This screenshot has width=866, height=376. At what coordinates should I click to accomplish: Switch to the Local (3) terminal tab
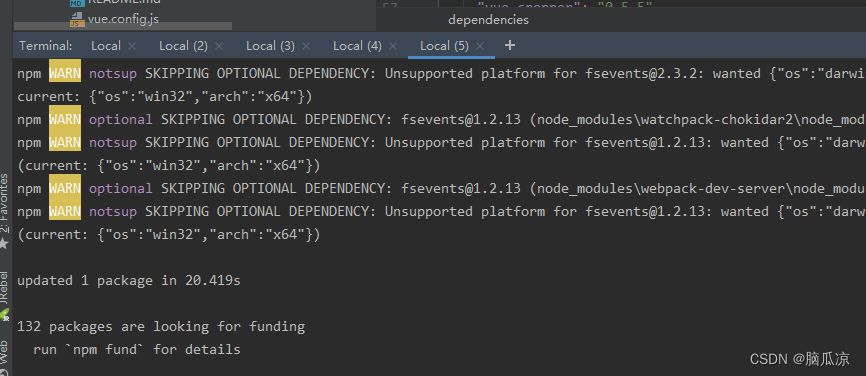click(270, 46)
